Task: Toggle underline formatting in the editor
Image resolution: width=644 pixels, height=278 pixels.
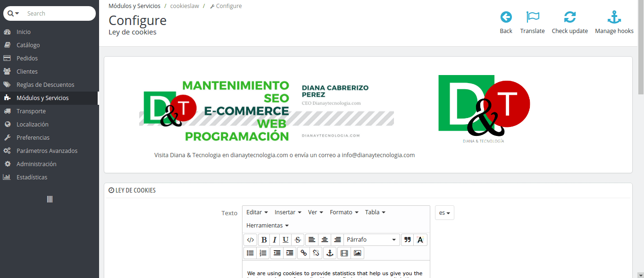Action: tap(285, 240)
